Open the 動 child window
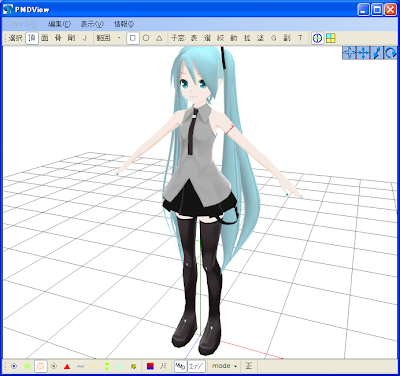 point(234,38)
